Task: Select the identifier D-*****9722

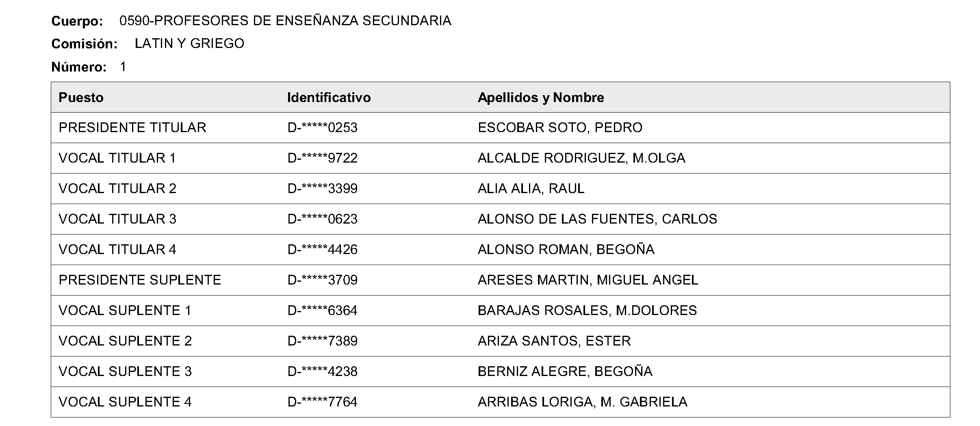Action: pyautogui.click(x=323, y=158)
